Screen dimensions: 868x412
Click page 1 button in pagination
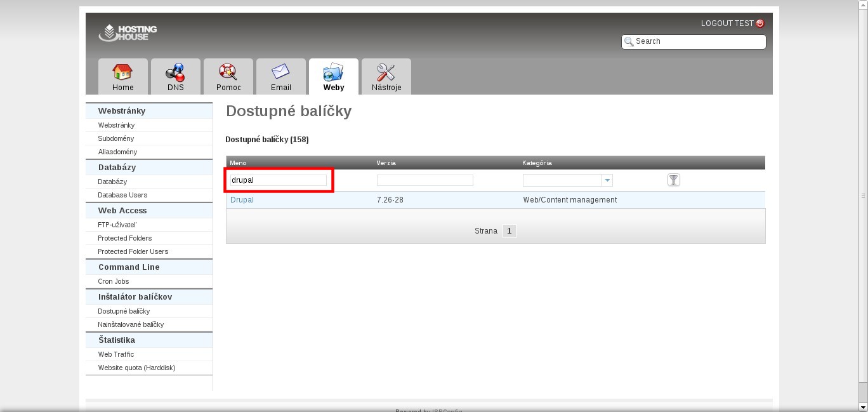pyautogui.click(x=509, y=231)
